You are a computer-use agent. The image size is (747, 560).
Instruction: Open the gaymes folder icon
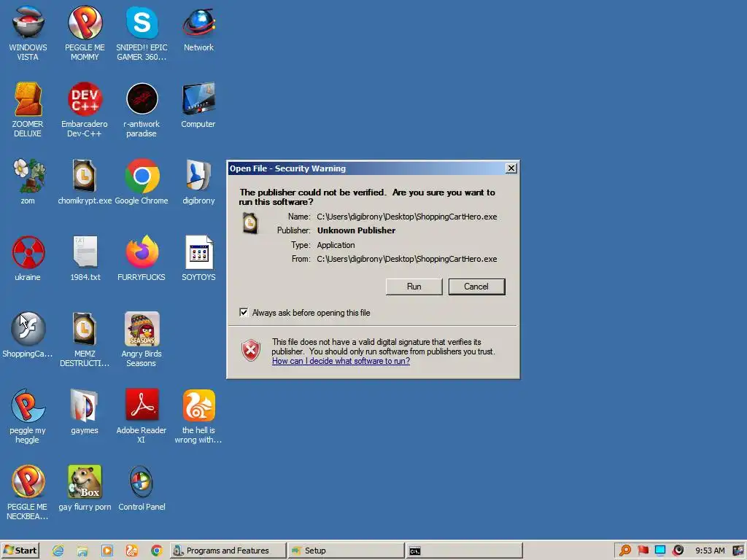(85, 412)
